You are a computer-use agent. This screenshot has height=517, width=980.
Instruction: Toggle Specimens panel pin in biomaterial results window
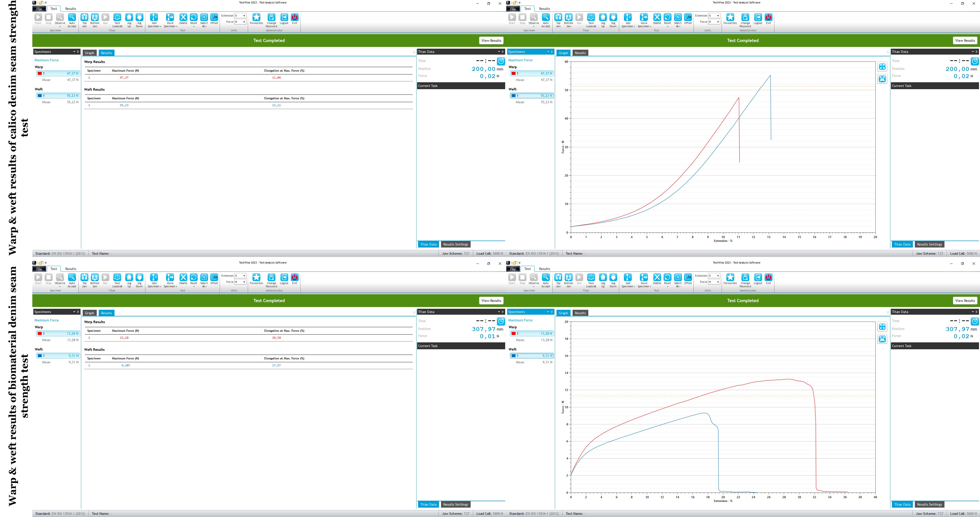pos(78,311)
